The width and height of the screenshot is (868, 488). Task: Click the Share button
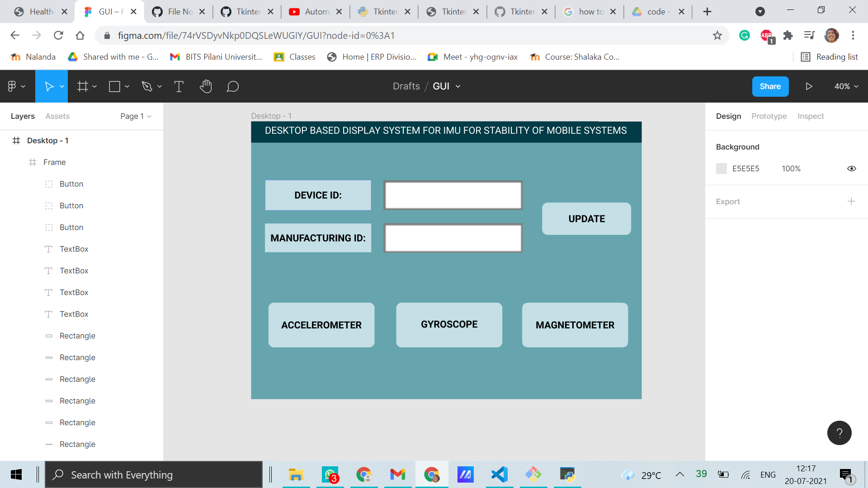[x=770, y=86]
